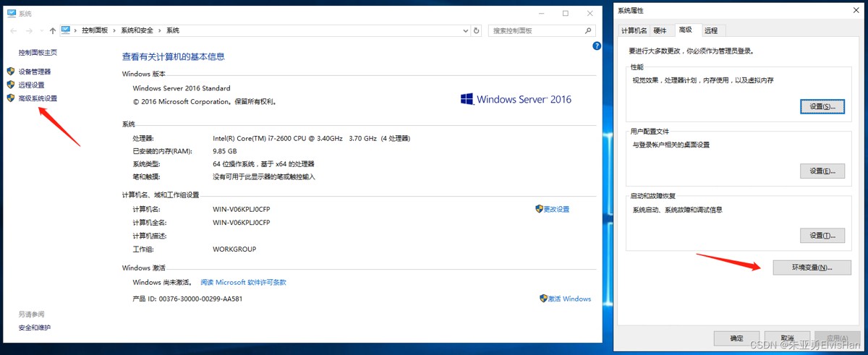Screen dimensions: 868x355
Task: Switch to the 远程 tab
Action: [712, 30]
